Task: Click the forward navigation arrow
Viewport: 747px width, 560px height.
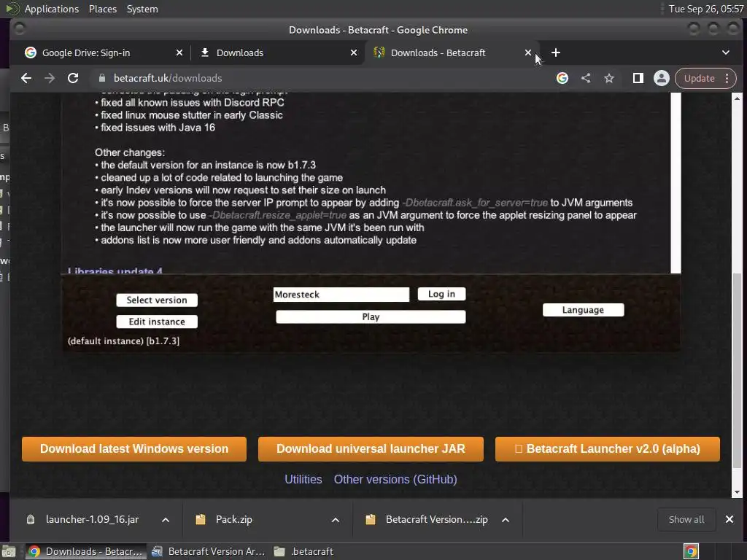Action: 50,78
